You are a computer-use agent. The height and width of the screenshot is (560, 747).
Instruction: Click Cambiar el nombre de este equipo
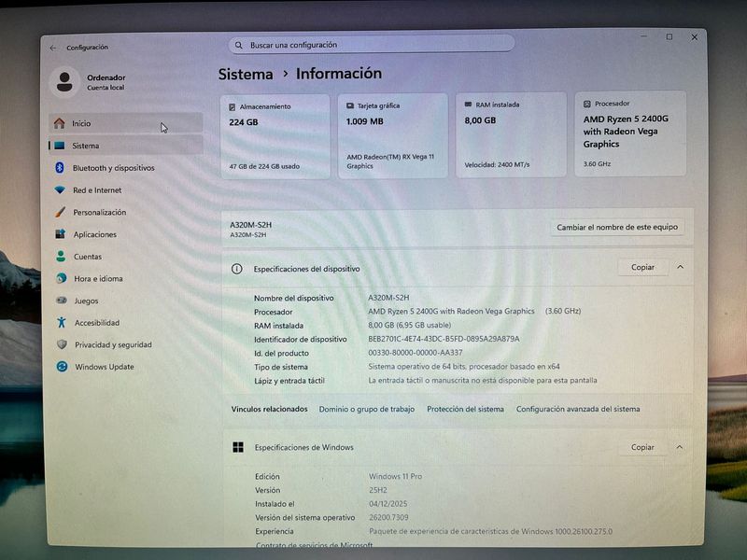(x=617, y=227)
